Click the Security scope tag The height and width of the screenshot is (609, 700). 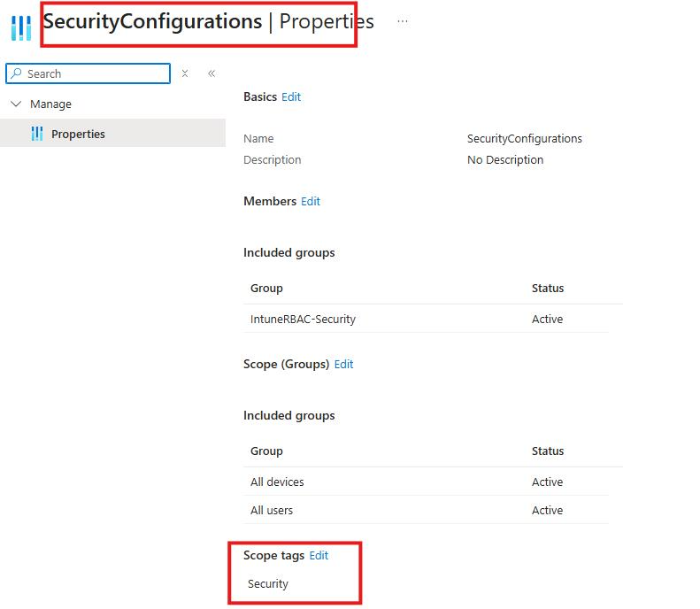point(268,583)
